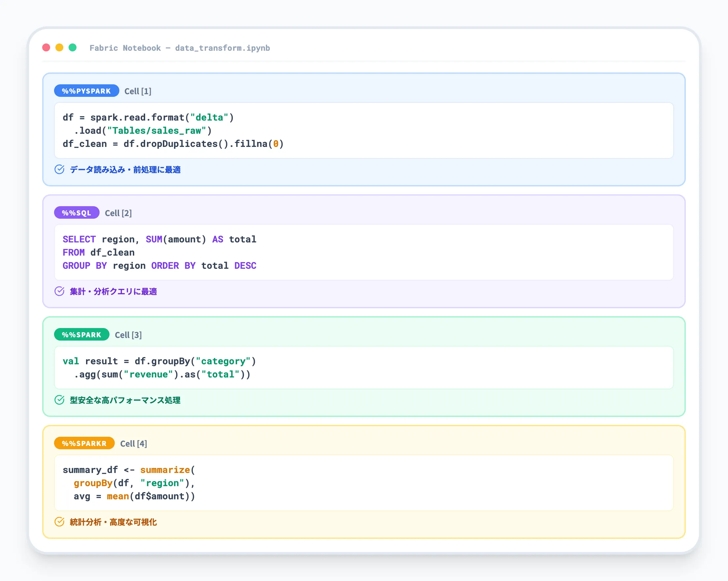
Task: Click the Cell [2] label
Action: 118,213
